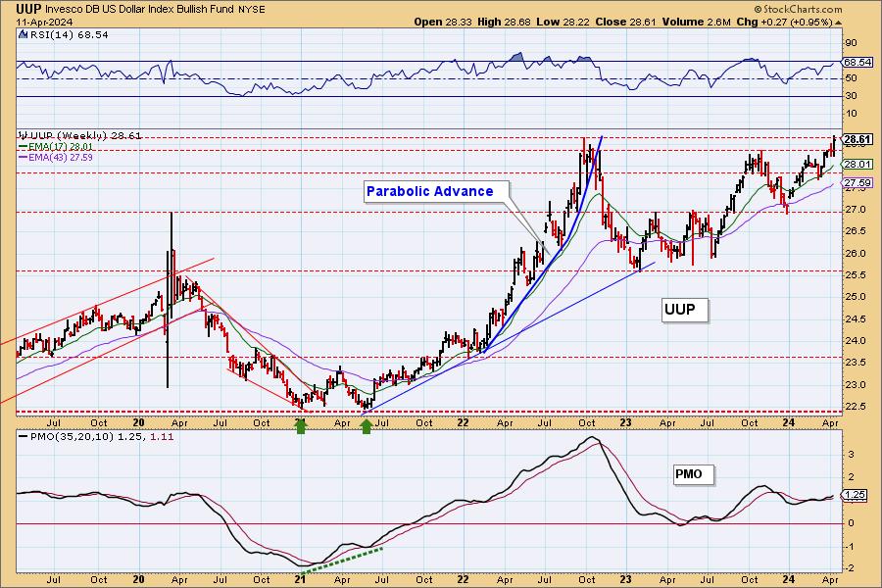The width and height of the screenshot is (882, 588).
Task: Click the 30 level label on the RSI axis
Action: pos(851,96)
